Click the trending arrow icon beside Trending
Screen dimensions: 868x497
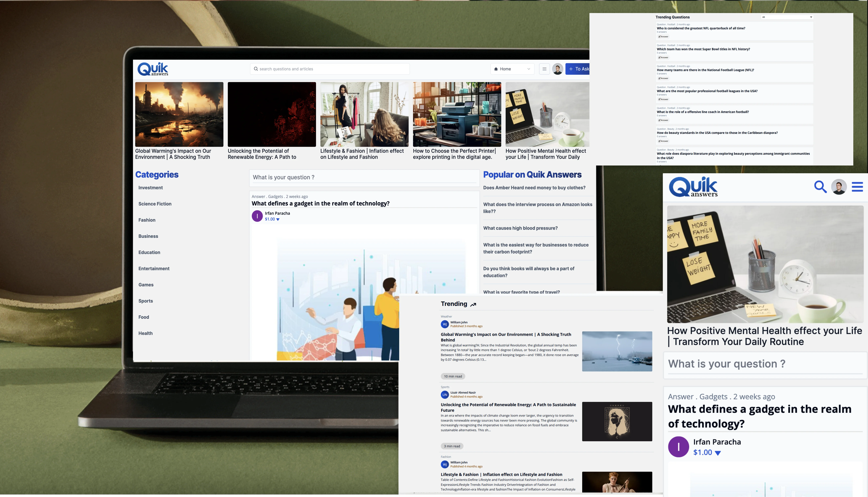point(473,304)
